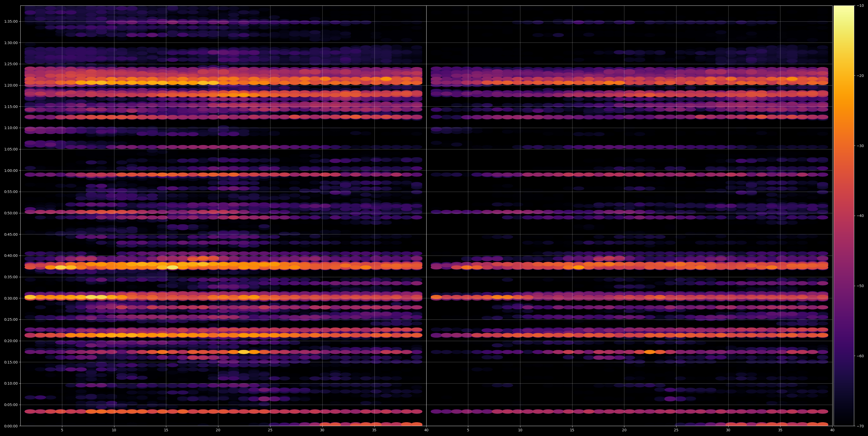Image resolution: width=868 pixels, height=436 pixels.
Task: Select x-axis tick 20 under left heatmap
Action: [x=218, y=430]
